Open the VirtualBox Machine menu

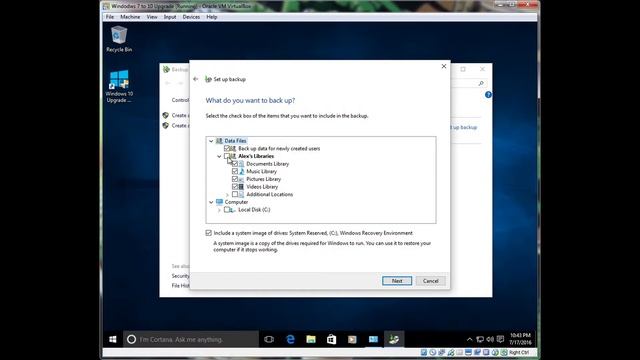[x=130, y=17]
